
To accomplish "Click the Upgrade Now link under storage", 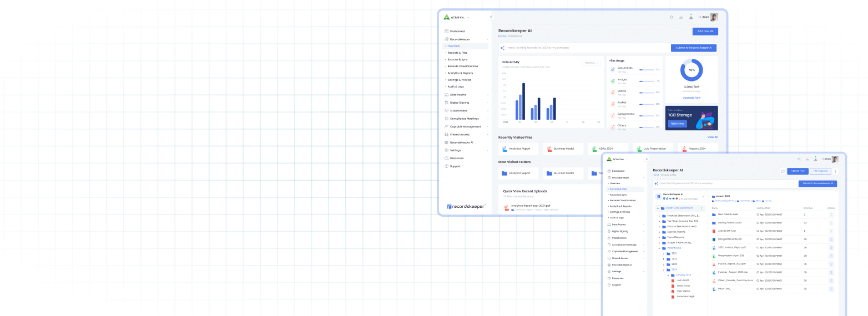I will tap(692, 98).
